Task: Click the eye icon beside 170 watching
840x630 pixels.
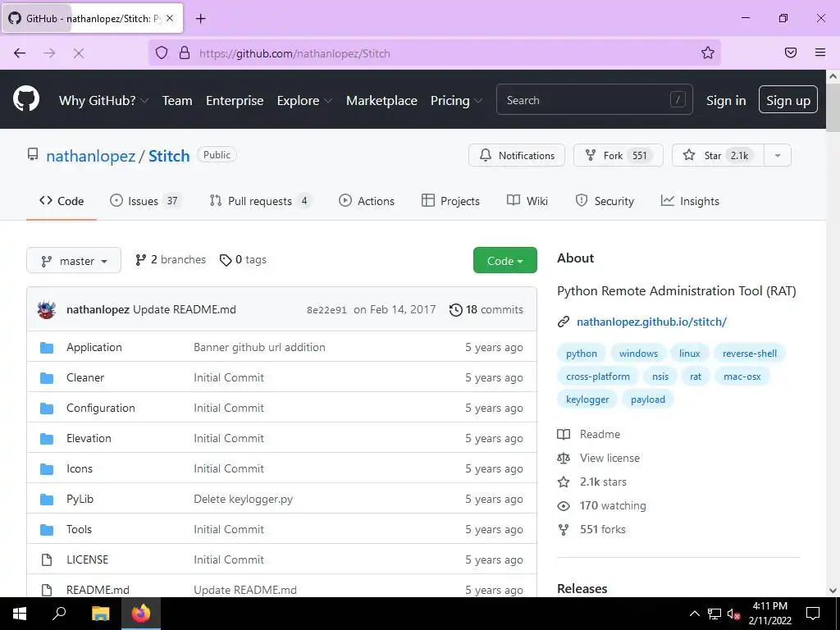Action: tap(563, 505)
